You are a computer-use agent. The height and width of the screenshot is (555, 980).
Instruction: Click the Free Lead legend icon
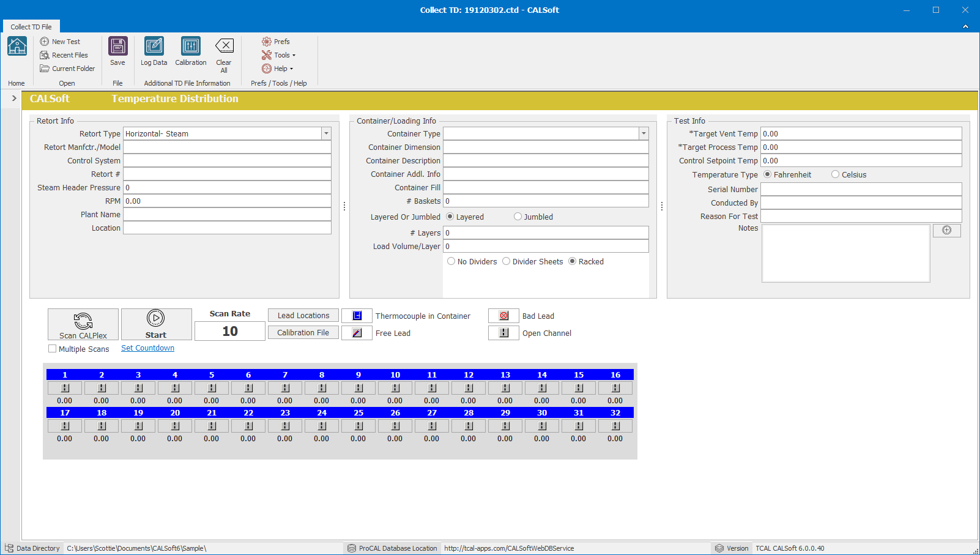[357, 333]
